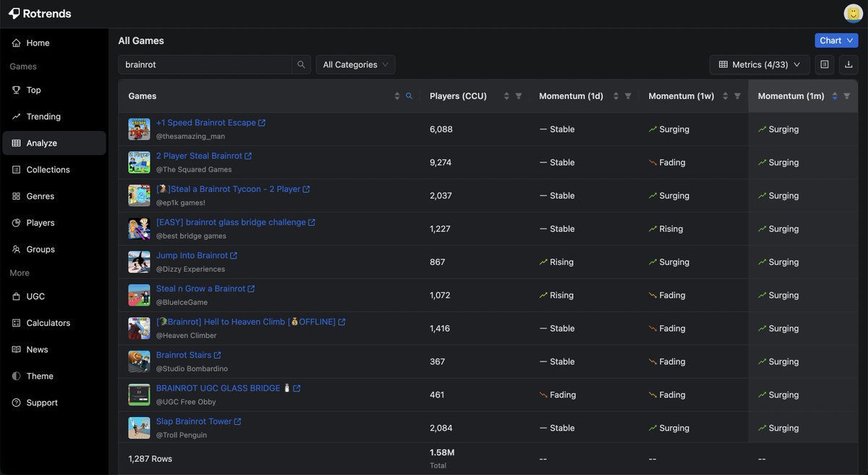Filter the Momentum (1w) column

coord(738,96)
